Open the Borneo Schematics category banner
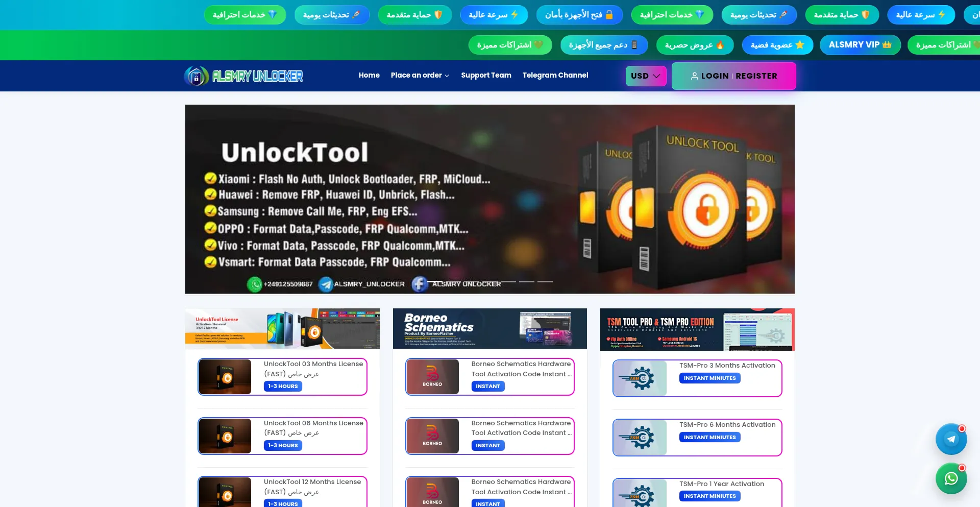 pyautogui.click(x=490, y=329)
